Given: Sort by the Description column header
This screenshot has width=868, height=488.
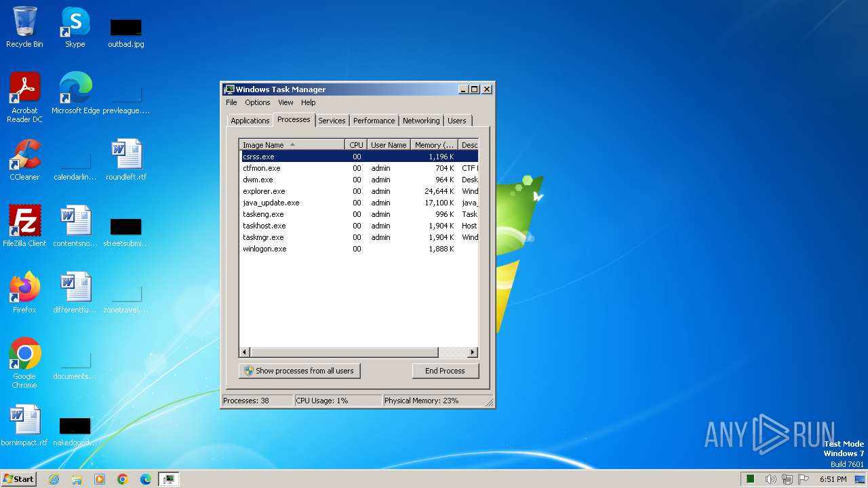Looking at the screenshot, I should pyautogui.click(x=469, y=145).
